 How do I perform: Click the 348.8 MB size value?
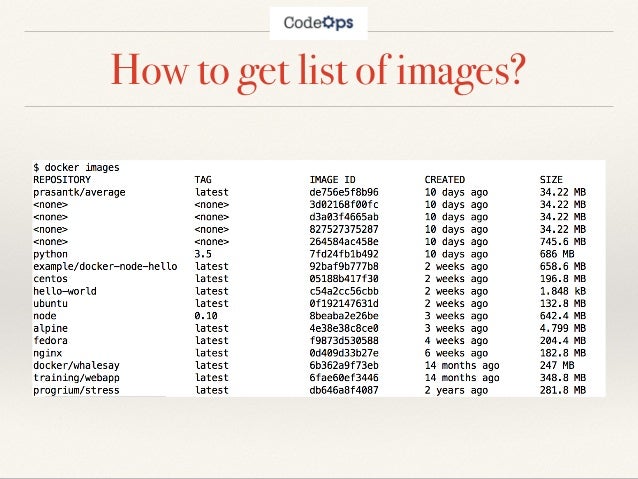coord(563,378)
